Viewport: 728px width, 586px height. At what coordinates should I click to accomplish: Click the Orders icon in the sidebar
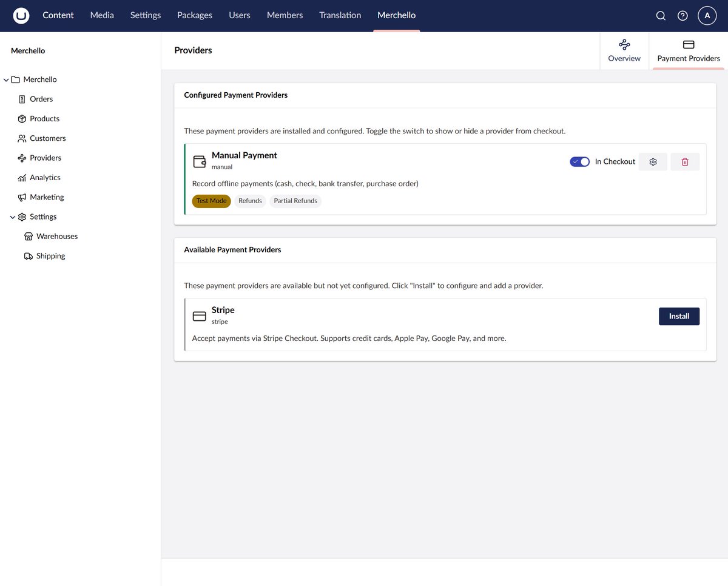pyautogui.click(x=22, y=98)
